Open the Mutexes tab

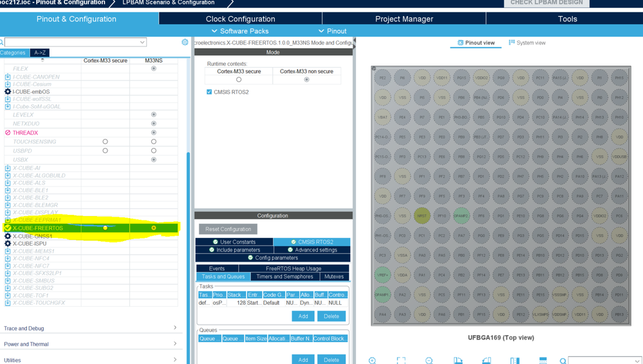(x=334, y=277)
